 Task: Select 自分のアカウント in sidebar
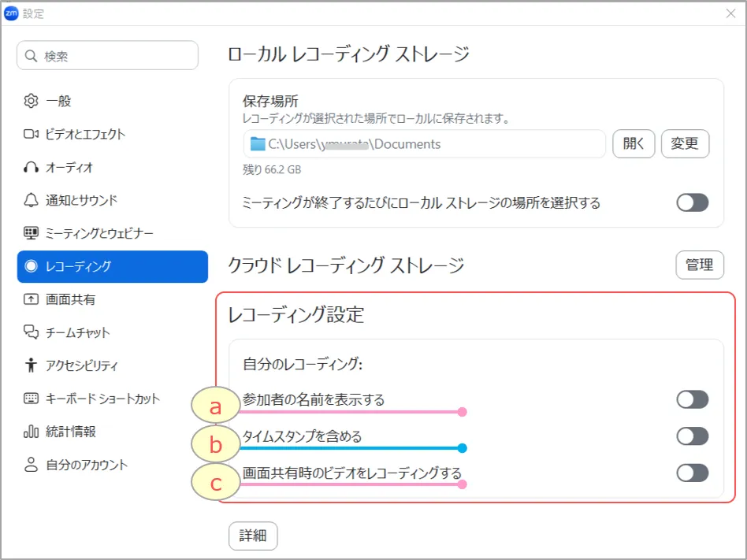point(86,465)
